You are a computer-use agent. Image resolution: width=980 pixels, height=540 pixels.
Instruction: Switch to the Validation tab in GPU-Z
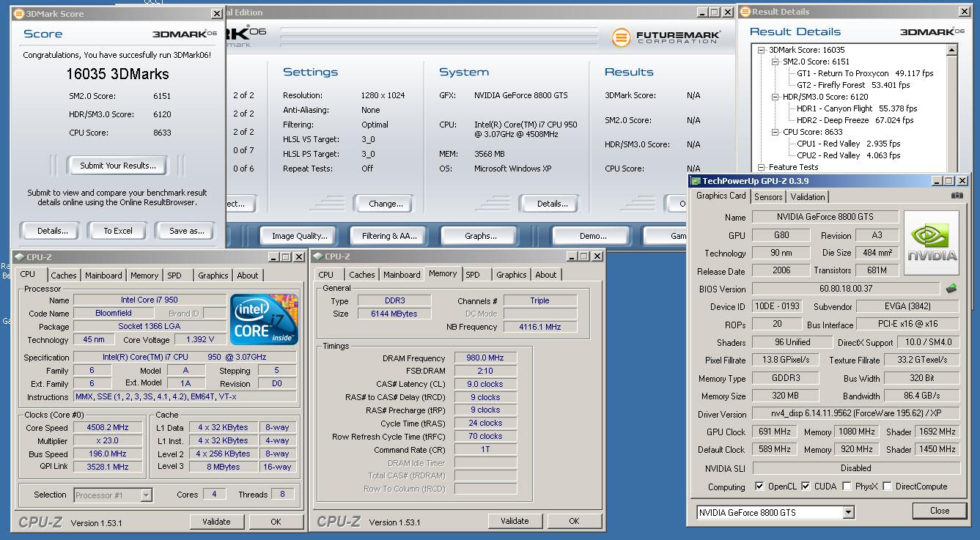(808, 196)
